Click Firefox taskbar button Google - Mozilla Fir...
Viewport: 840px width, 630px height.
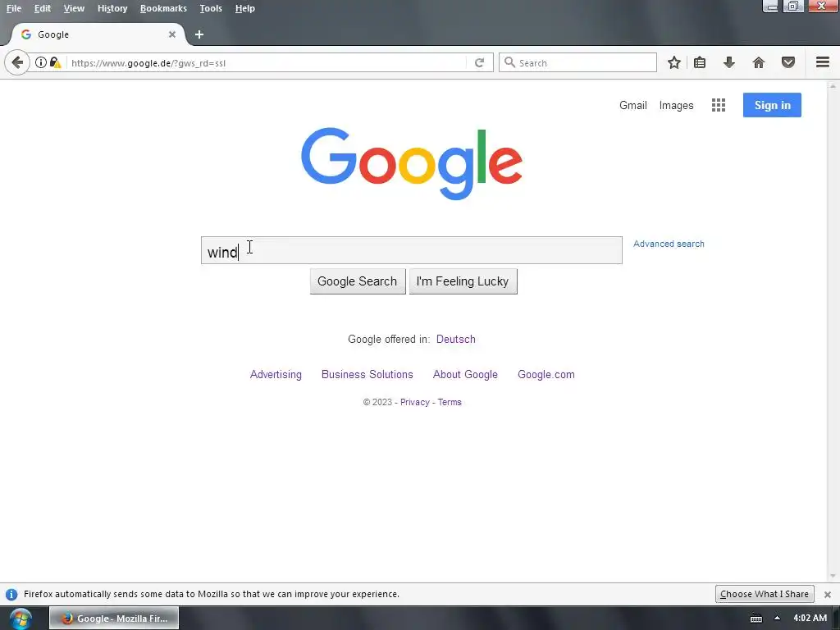click(114, 619)
